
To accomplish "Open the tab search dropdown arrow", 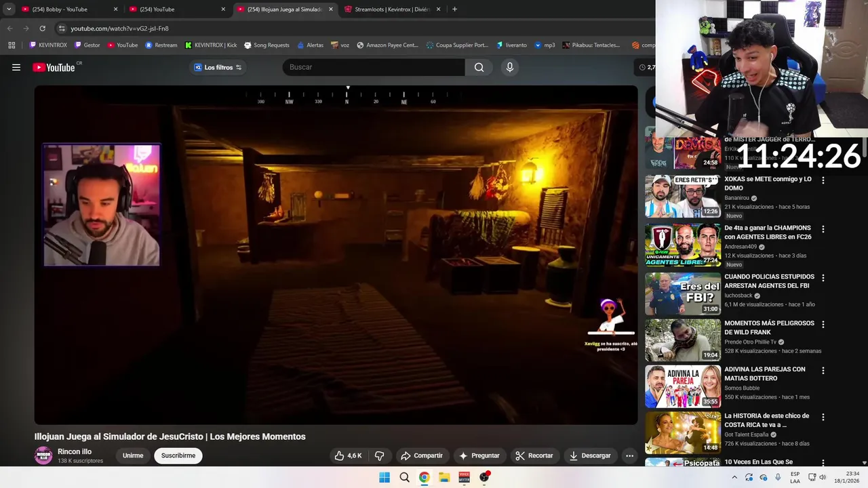I will (x=9, y=9).
